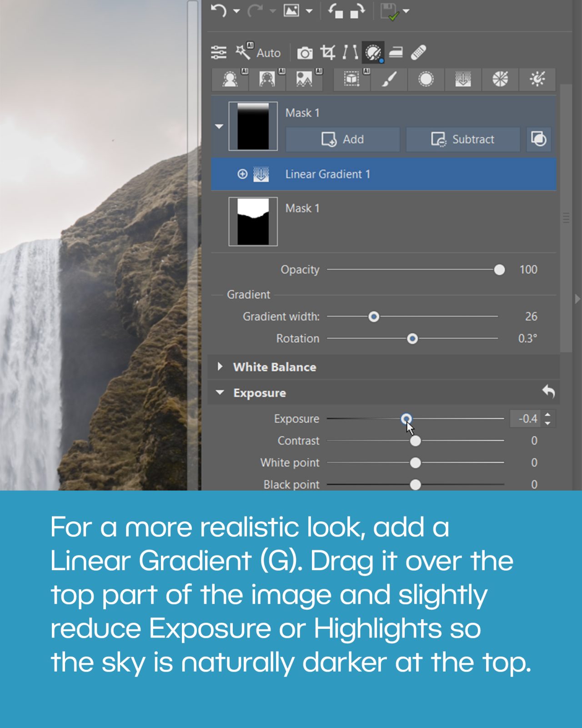The image size is (582, 728).
Task: Collapse the Exposure section
Action: pos(221,393)
